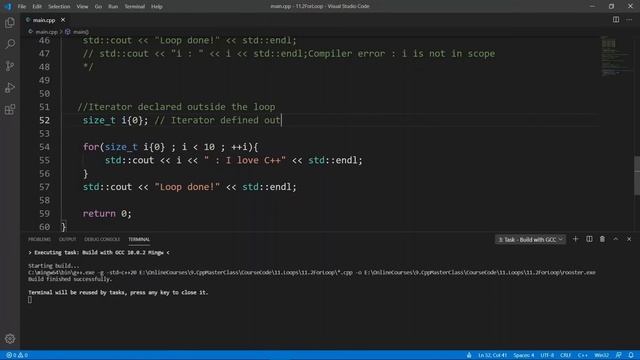640x360 pixels.
Task: Click Win32 configuration in status bar
Action: 602,355
